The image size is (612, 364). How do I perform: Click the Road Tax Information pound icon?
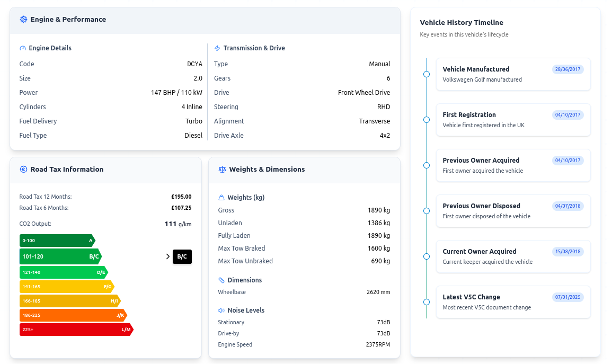[x=23, y=170]
